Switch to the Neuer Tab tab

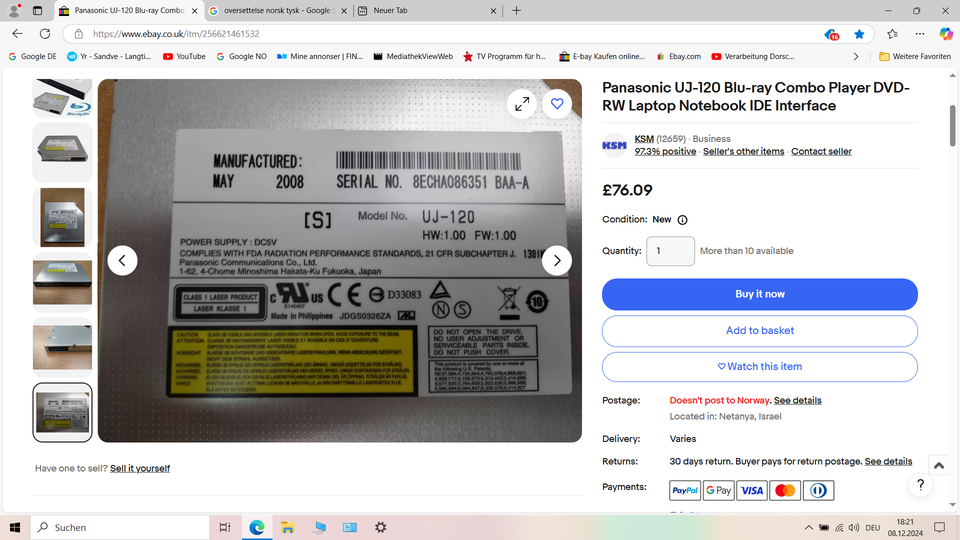pos(427,10)
